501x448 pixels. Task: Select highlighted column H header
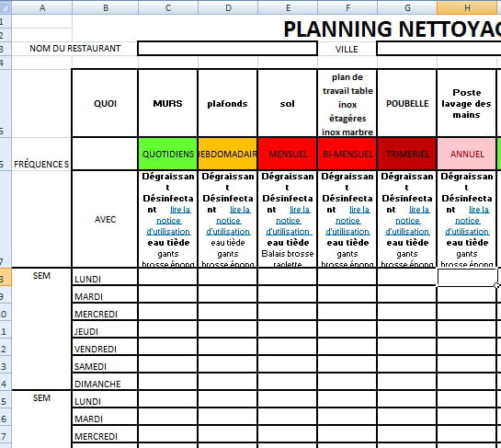pyautogui.click(x=467, y=7)
